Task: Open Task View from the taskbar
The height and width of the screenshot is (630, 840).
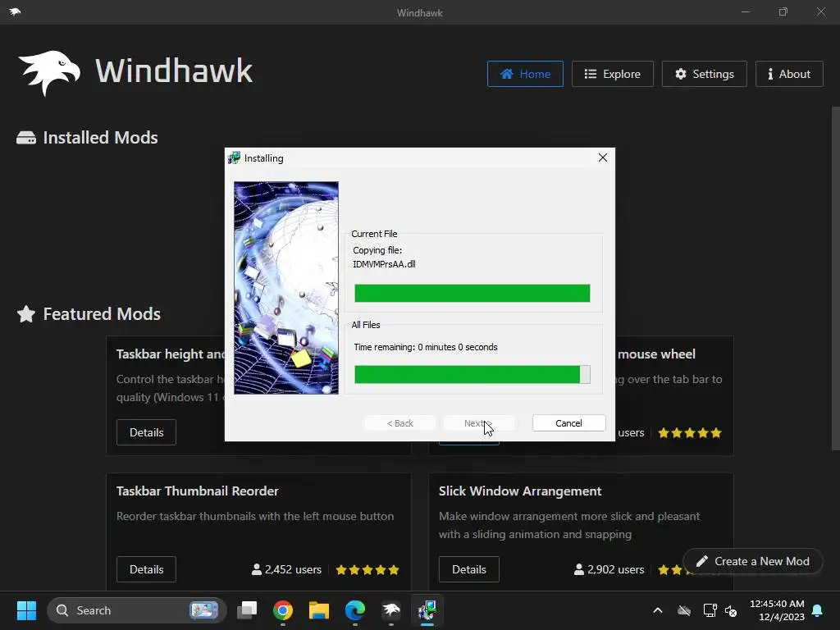Action: click(x=248, y=610)
